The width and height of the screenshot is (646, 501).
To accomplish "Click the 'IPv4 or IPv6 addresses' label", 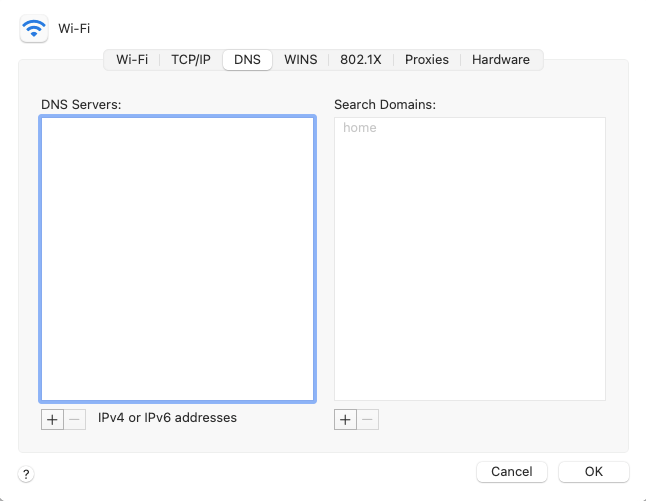I will pyautogui.click(x=167, y=417).
